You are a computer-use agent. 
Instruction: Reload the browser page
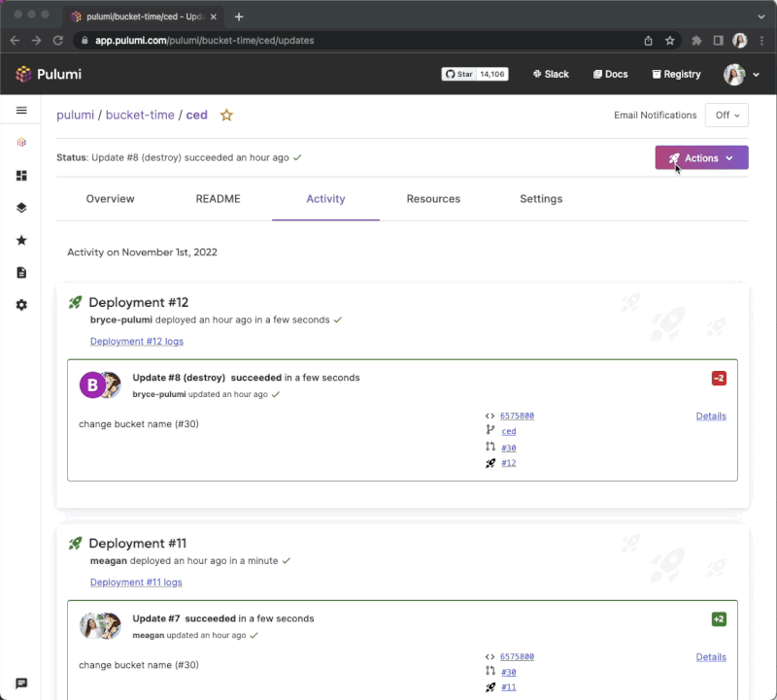[x=58, y=41]
